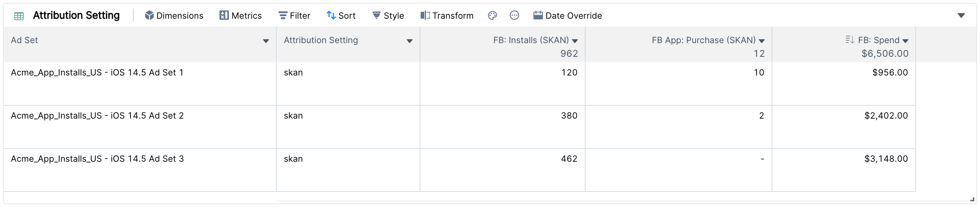980x207 pixels.
Task: Click the circled ellipsis more-options icon
Action: tap(514, 15)
